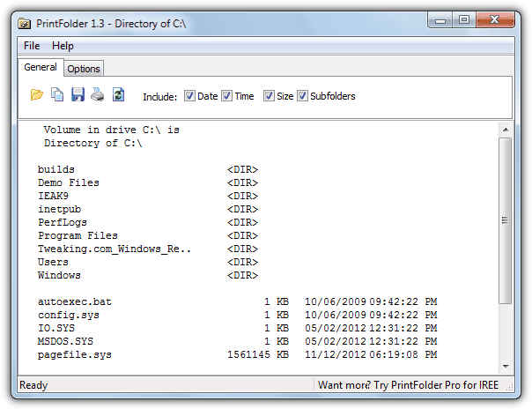
Task: Switch to the Options tab
Action: coord(84,69)
